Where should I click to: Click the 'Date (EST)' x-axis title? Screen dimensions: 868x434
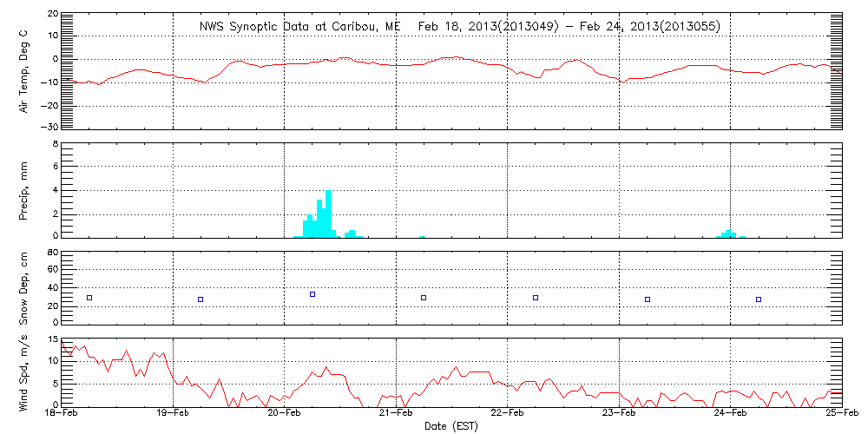tap(450, 426)
